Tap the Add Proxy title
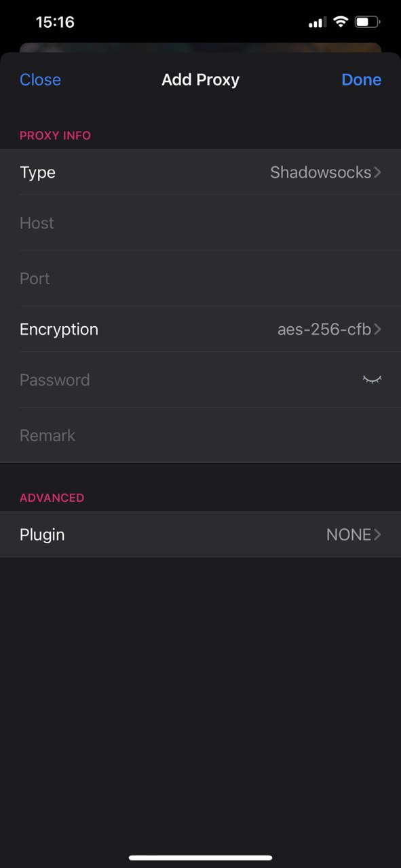The image size is (401, 868). [x=200, y=79]
